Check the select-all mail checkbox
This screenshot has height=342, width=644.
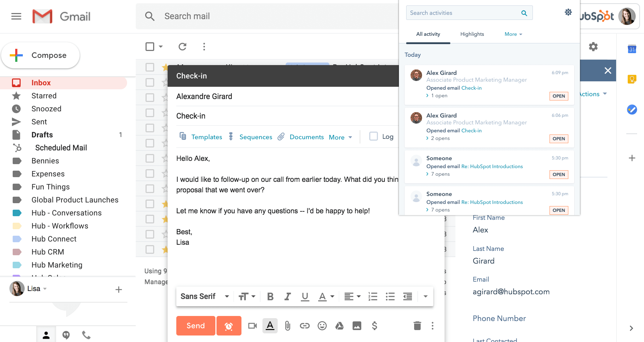pos(150,46)
